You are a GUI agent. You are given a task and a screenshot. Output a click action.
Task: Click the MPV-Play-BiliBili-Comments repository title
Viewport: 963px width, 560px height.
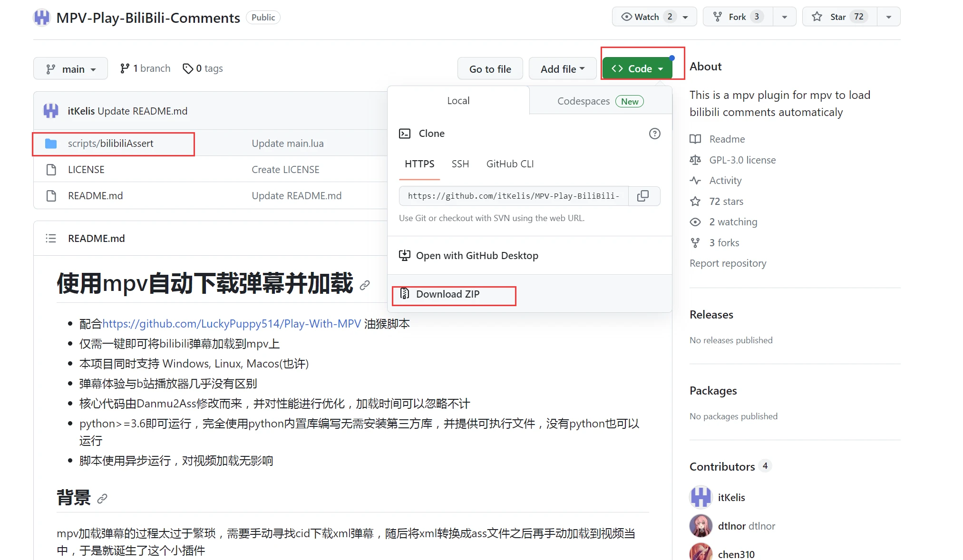point(148,18)
